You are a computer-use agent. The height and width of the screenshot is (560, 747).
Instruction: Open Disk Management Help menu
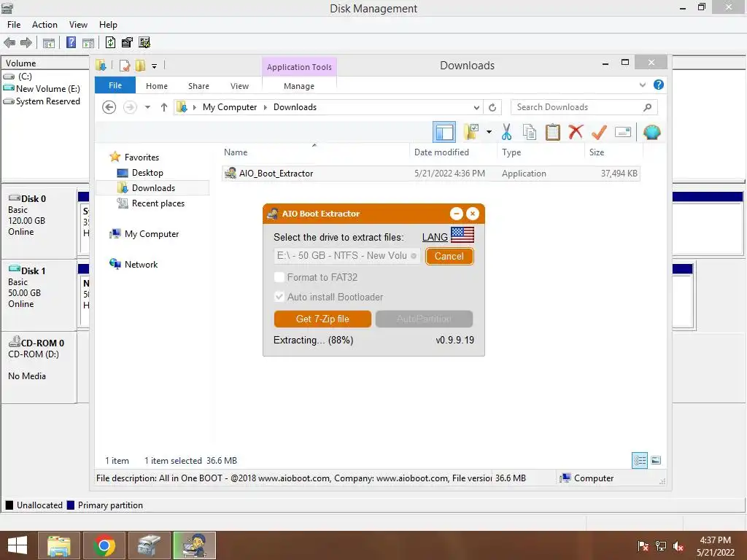108,25
